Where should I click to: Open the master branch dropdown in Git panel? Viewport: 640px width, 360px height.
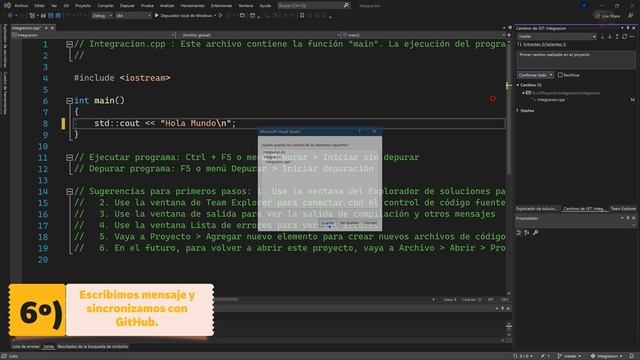tap(557, 36)
